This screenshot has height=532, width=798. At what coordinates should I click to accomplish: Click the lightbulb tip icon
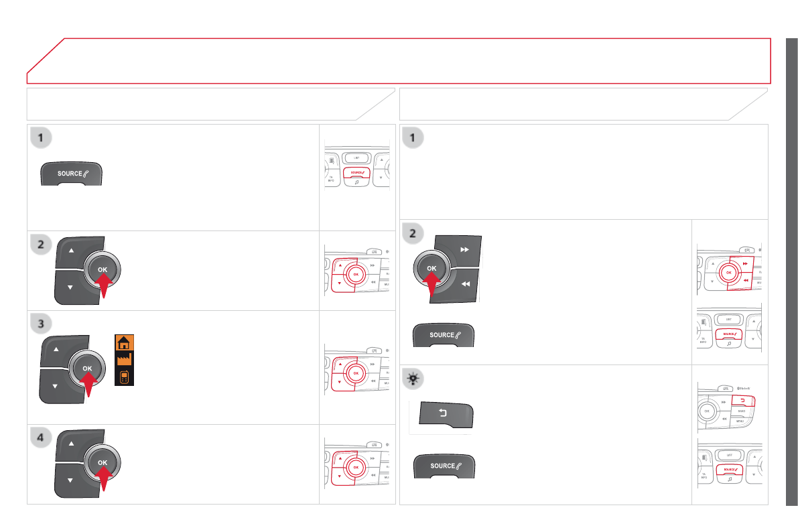pyautogui.click(x=413, y=378)
